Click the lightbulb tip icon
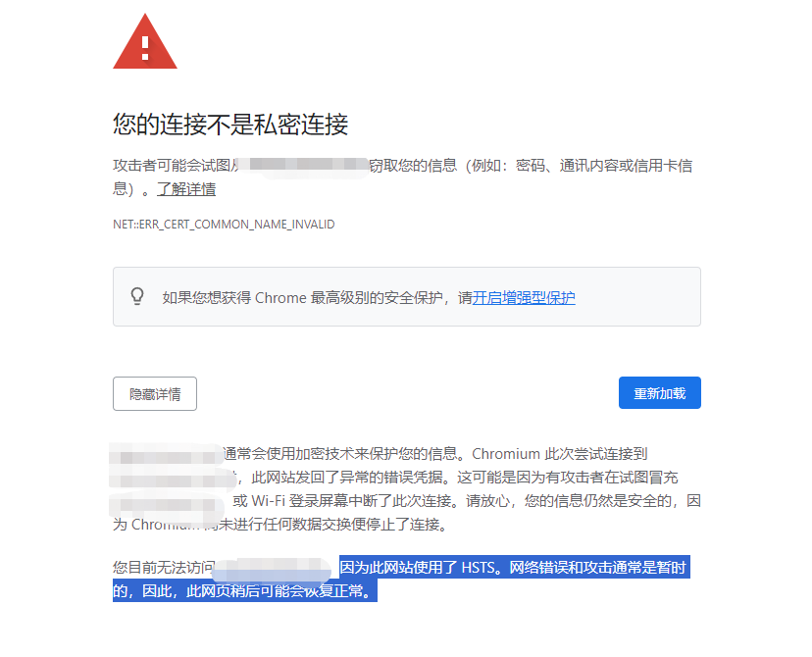812x657 pixels. click(x=137, y=297)
